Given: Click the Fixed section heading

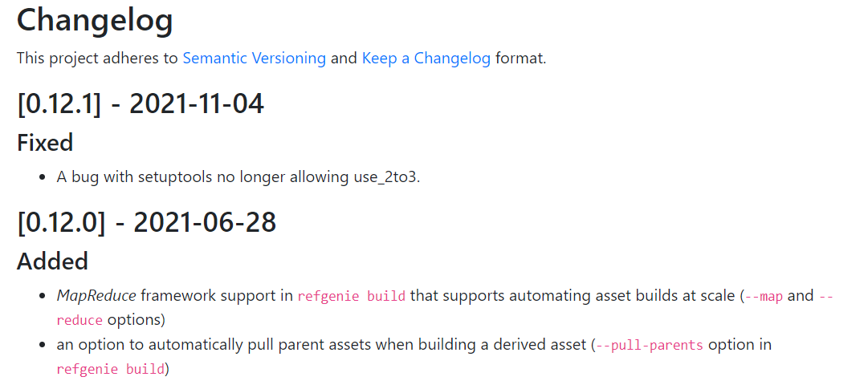Looking at the screenshot, I should click(45, 143).
